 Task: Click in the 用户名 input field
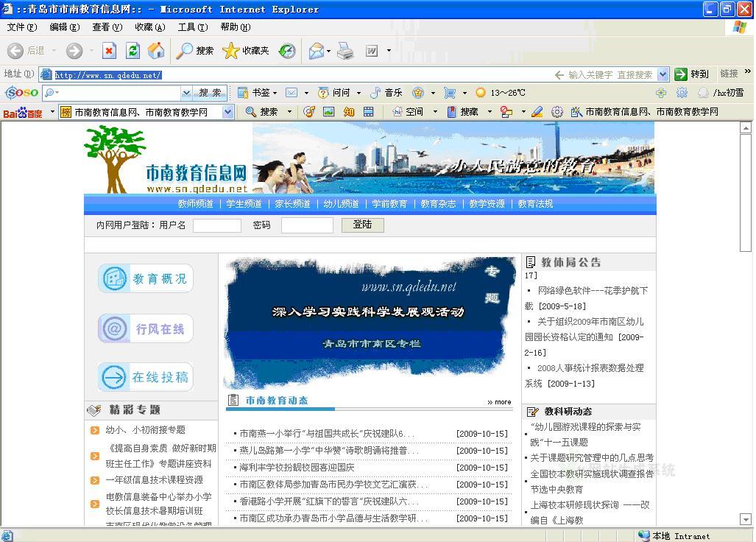tap(217, 225)
